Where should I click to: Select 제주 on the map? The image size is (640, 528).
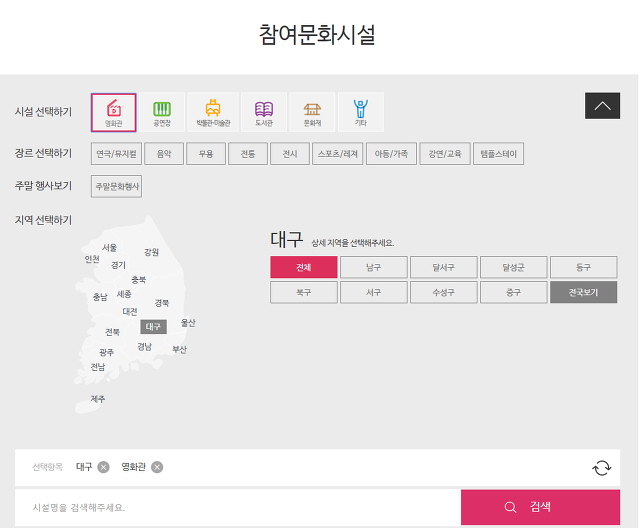point(98,399)
